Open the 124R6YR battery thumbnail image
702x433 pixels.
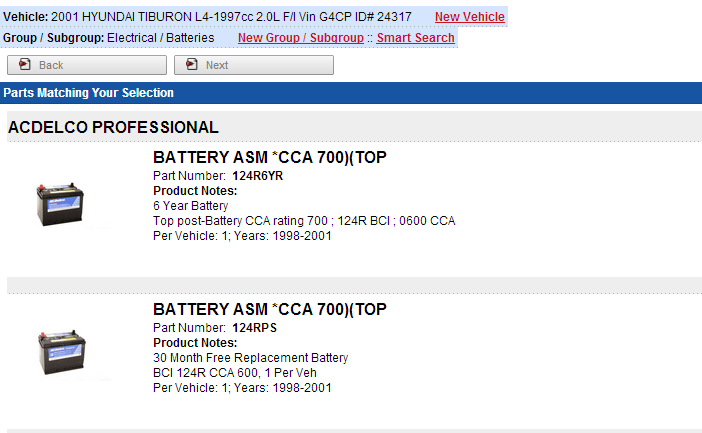(x=60, y=204)
